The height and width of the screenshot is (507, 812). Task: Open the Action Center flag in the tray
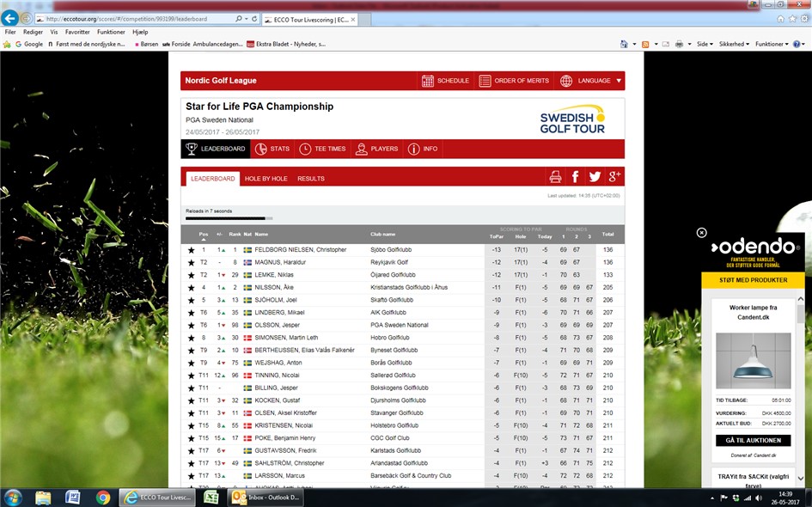tap(724, 498)
